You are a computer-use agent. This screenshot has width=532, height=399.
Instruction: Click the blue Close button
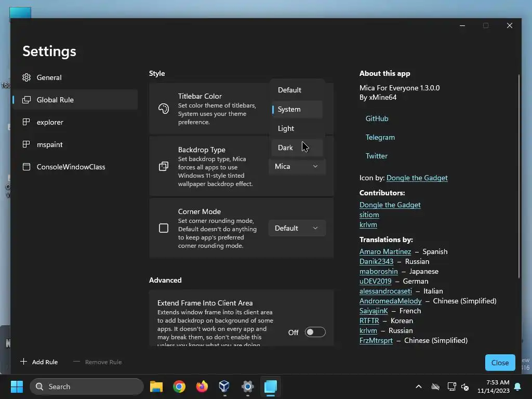pyautogui.click(x=500, y=363)
